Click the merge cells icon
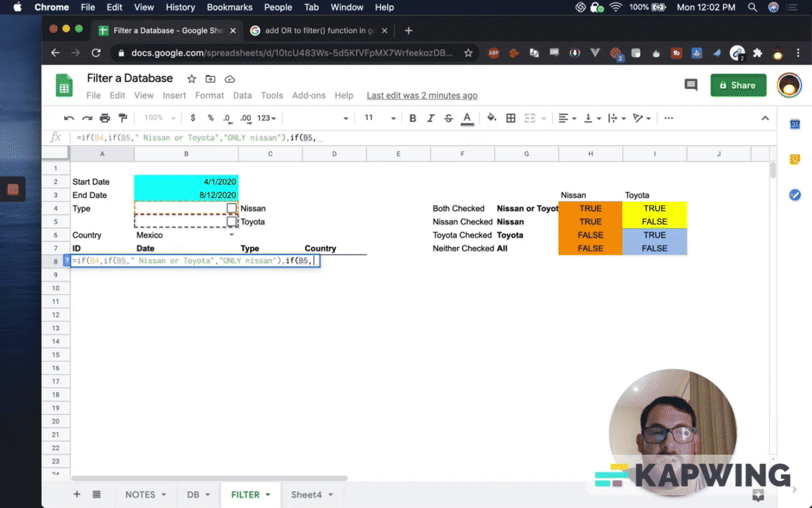Screen dimensions: 812x508 click(530, 118)
